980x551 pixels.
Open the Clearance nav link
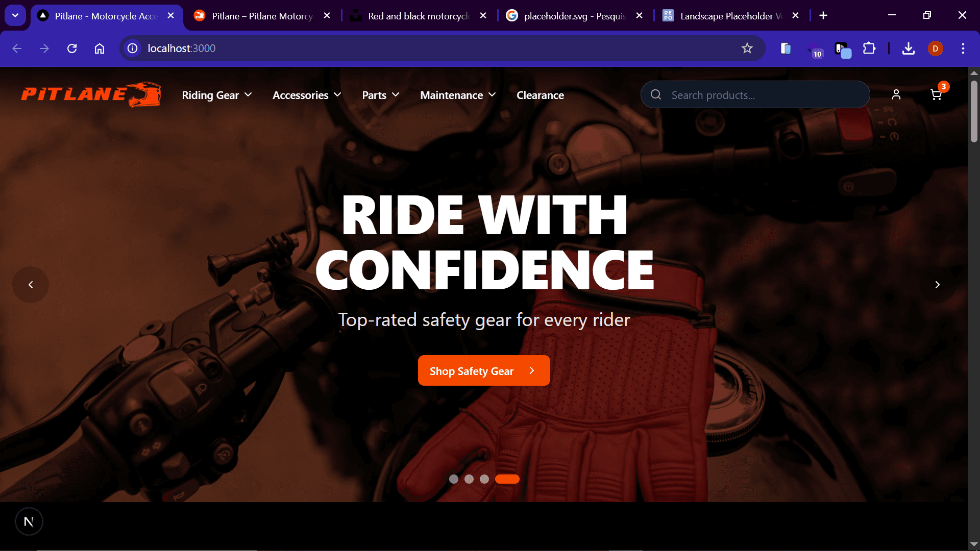[x=540, y=95]
